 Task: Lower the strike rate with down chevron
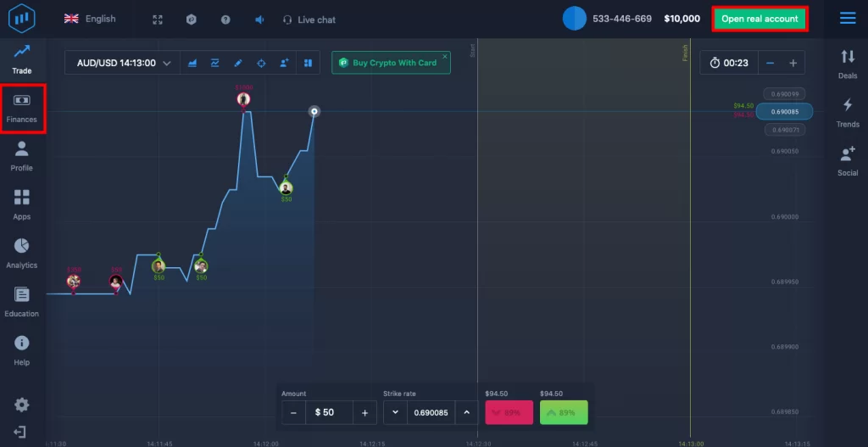(x=395, y=413)
